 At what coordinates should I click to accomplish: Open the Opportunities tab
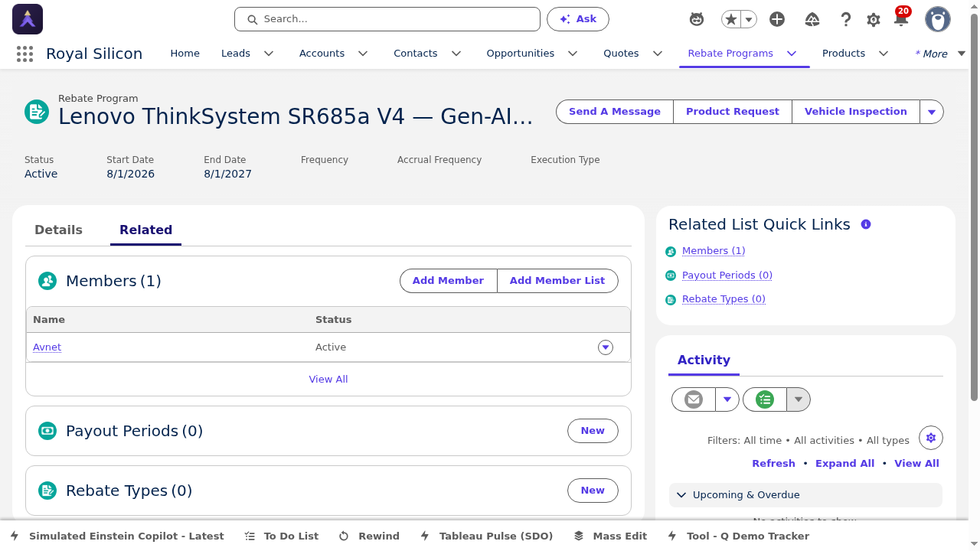pos(521,53)
